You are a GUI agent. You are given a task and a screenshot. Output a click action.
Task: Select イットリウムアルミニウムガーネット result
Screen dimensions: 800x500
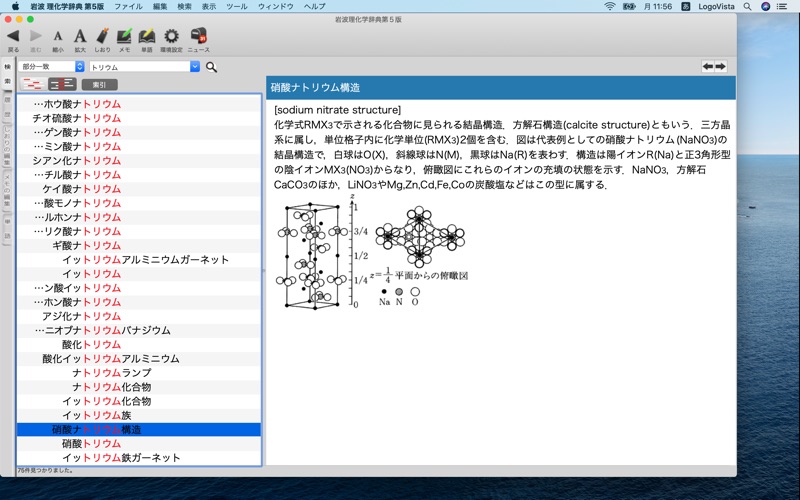139,260
